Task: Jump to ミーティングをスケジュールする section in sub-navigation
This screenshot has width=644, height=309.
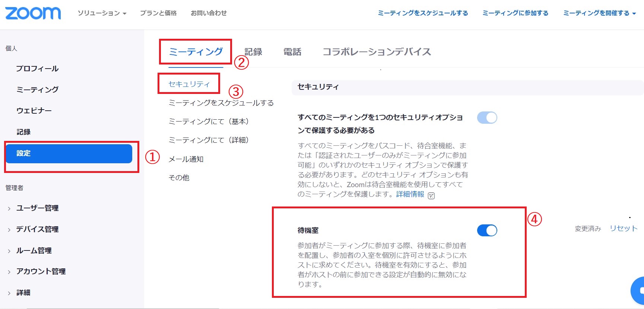Action: tap(221, 103)
